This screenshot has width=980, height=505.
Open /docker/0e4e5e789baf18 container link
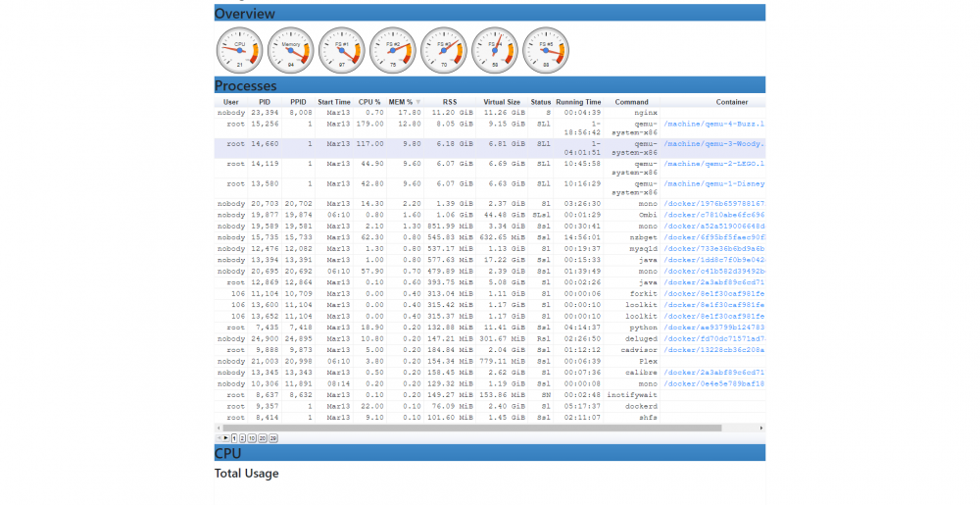click(x=713, y=383)
